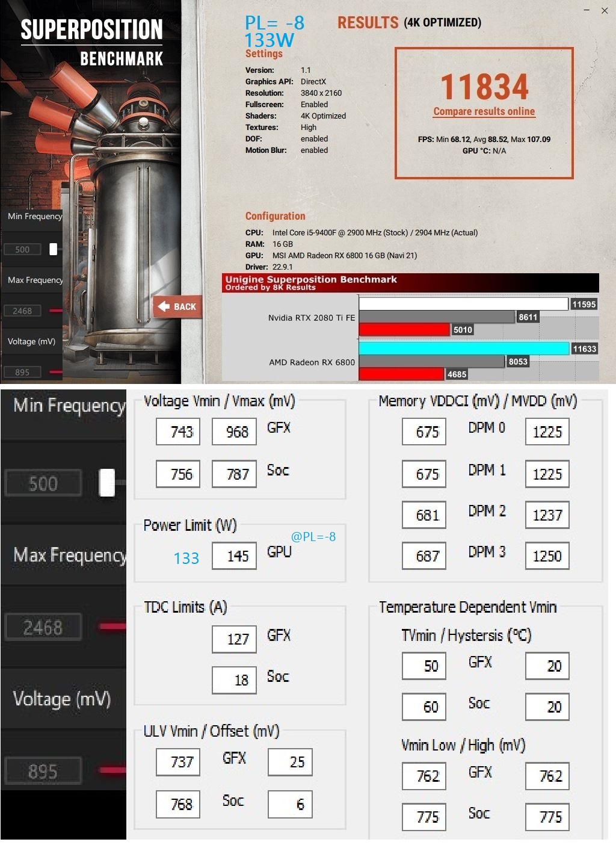Click the enlarged Voltage value box 895
The height and width of the screenshot is (845, 616).
pos(43,771)
